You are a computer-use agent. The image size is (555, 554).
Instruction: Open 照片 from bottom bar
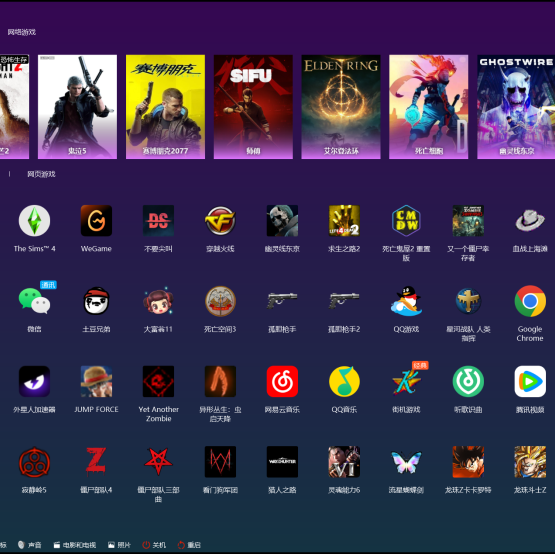coord(119,545)
